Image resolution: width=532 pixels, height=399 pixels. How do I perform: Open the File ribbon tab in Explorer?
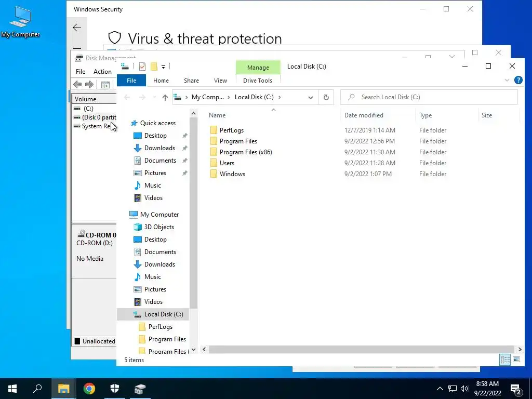tap(131, 81)
